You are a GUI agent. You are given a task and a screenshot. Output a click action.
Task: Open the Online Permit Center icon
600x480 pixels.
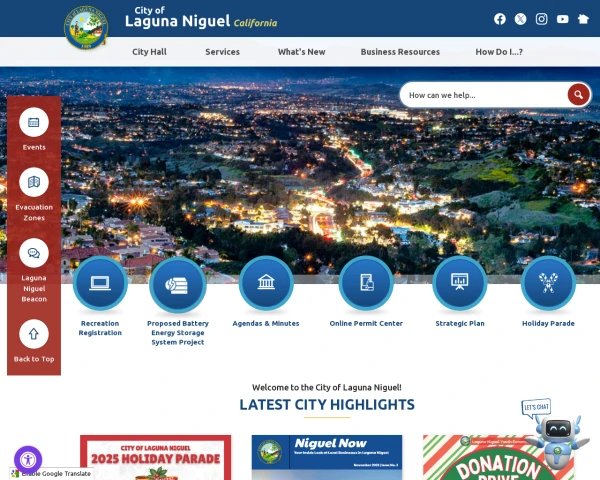[366, 283]
